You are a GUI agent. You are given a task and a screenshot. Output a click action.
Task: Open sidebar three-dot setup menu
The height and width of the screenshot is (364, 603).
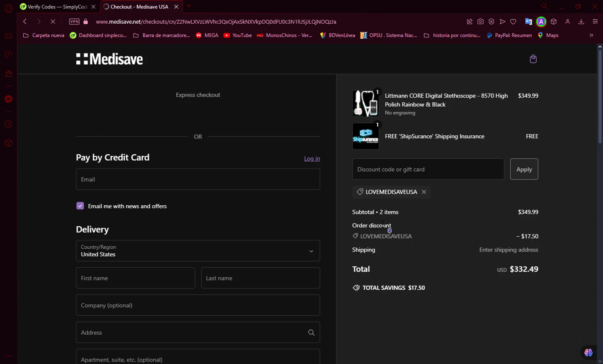(x=8, y=356)
